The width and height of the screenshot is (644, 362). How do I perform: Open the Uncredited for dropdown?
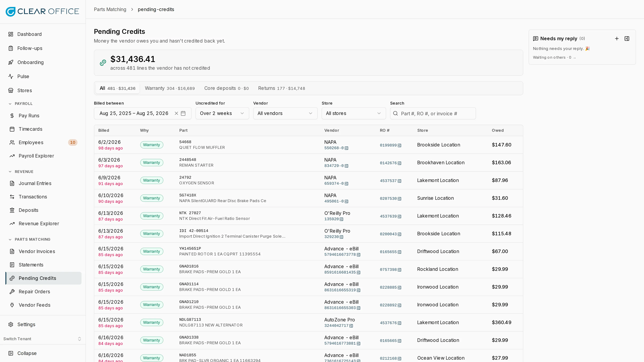point(222,113)
